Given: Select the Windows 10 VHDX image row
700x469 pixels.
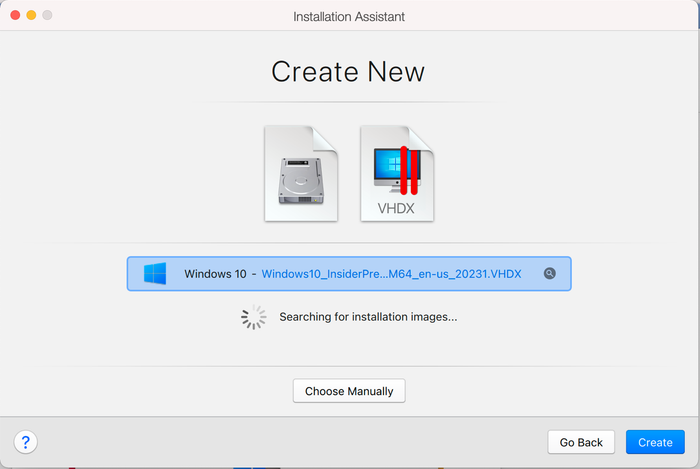Looking at the screenshot, I should coord(349,274).
